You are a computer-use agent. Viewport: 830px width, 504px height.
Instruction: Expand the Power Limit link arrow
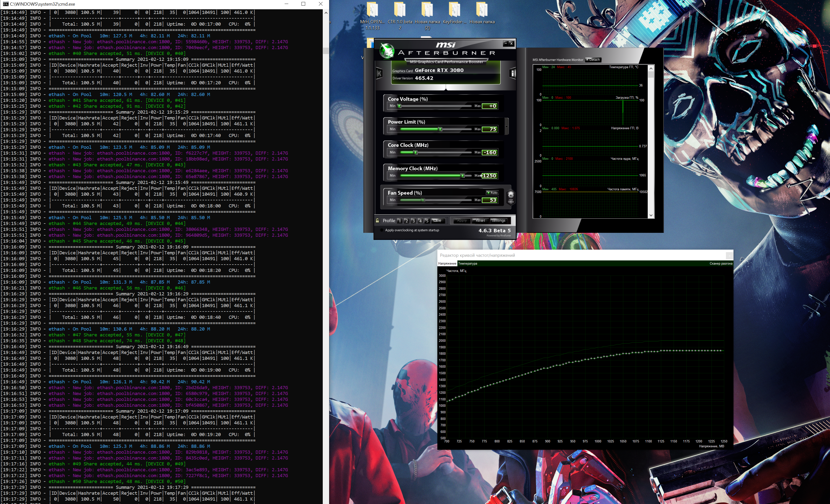(x=507, y=126)
